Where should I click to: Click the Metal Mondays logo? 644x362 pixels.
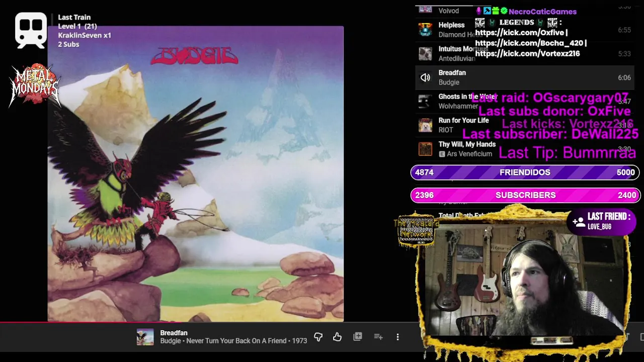click(35, 85)
